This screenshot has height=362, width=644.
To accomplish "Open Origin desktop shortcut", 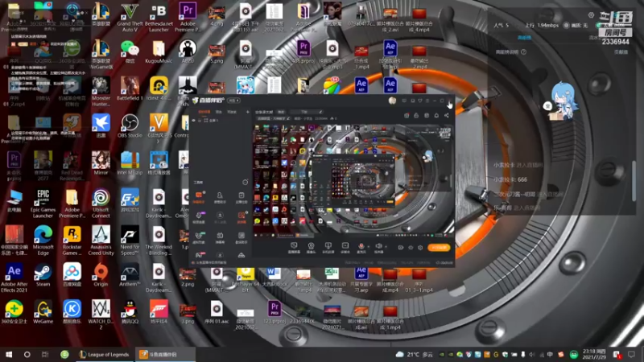I will (x=101, y=274).
